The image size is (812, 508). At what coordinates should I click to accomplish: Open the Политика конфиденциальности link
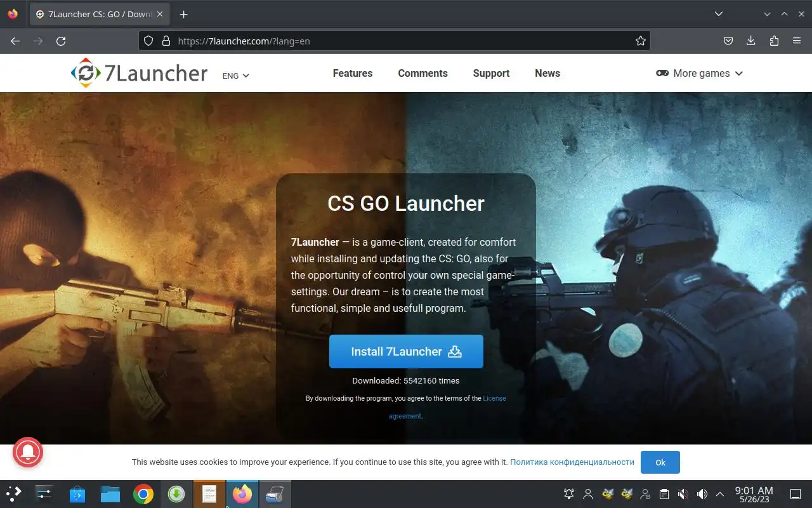(572, 462)
